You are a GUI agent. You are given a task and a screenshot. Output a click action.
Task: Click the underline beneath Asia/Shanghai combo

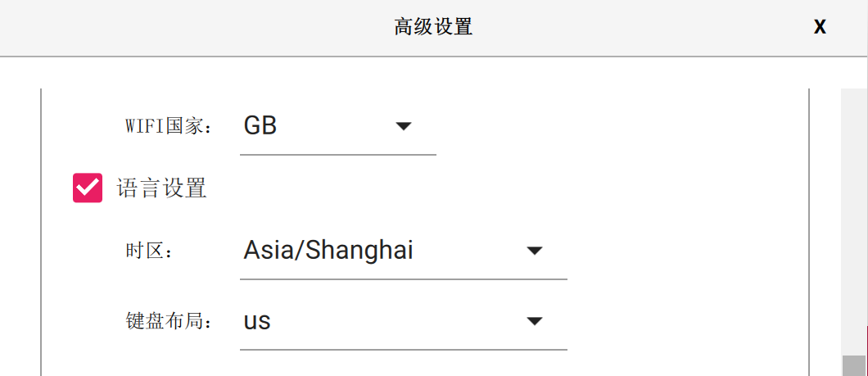403,279
